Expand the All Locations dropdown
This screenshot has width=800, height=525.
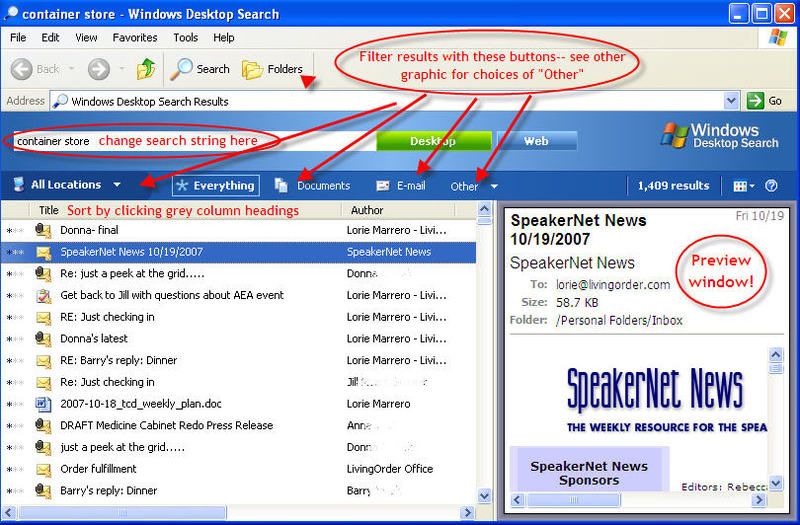pos(117,185)
